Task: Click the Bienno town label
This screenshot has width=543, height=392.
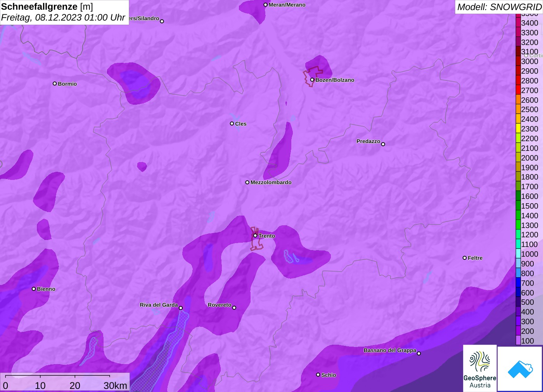Action: coord(46,289)
